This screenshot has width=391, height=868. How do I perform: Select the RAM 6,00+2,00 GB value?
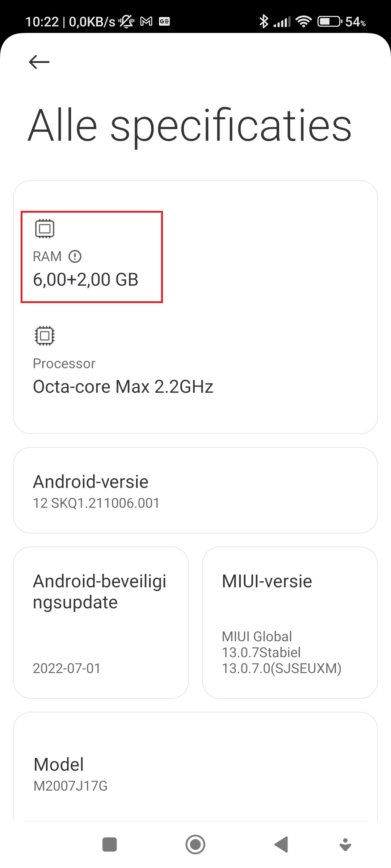86,280
